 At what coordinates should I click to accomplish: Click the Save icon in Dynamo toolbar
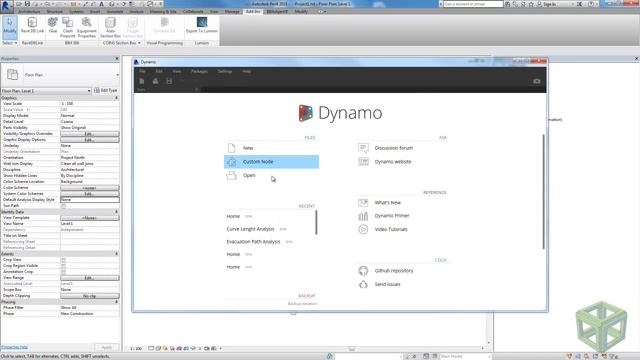169,81
